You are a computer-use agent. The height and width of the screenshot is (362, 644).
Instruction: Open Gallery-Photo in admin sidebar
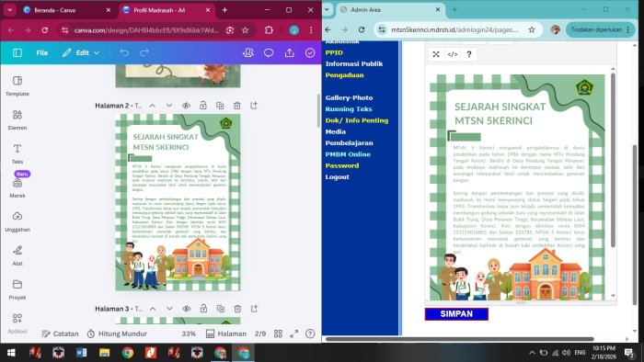pos(349,97)
